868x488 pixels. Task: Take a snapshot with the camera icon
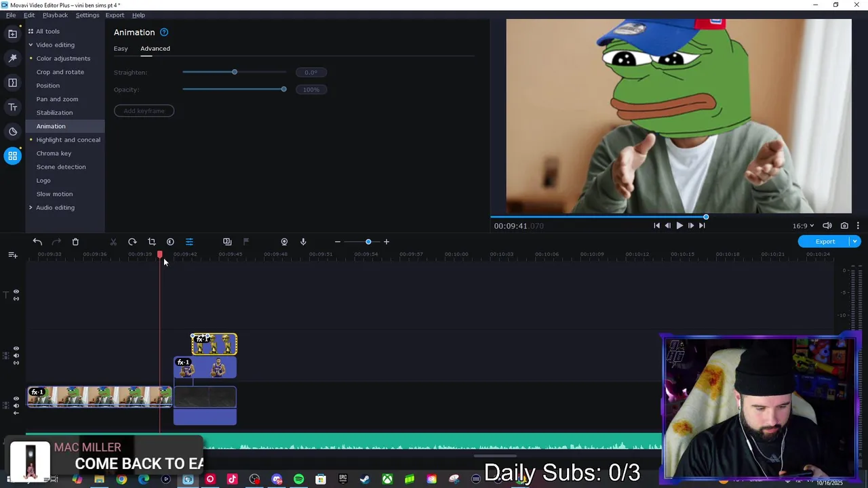[x=844, y=226]
